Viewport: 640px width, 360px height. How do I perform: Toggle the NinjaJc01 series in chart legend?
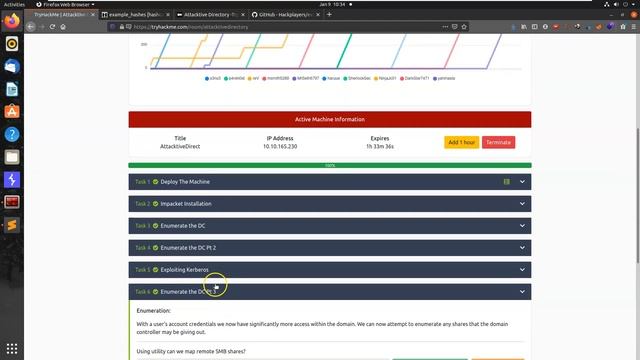pyautogui.click(x=385, y=78)
